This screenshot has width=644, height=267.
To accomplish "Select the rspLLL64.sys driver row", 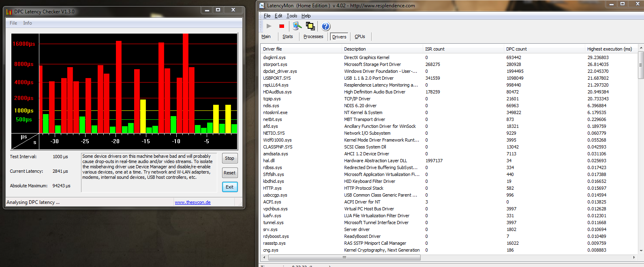I will (449, 85).
